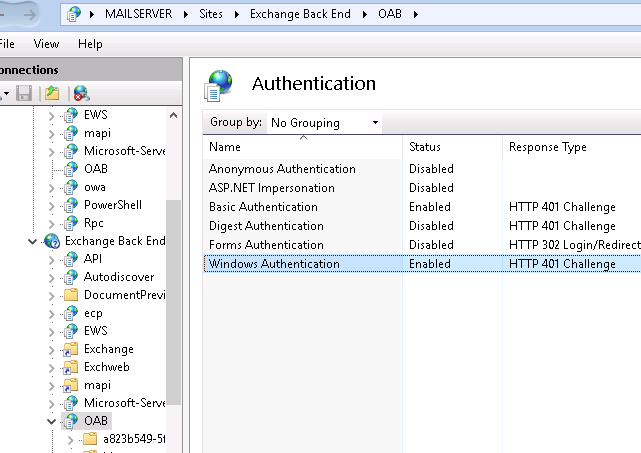This screenshot has width=641, height=453.
Task: Open the View menu
Action: 46,44
